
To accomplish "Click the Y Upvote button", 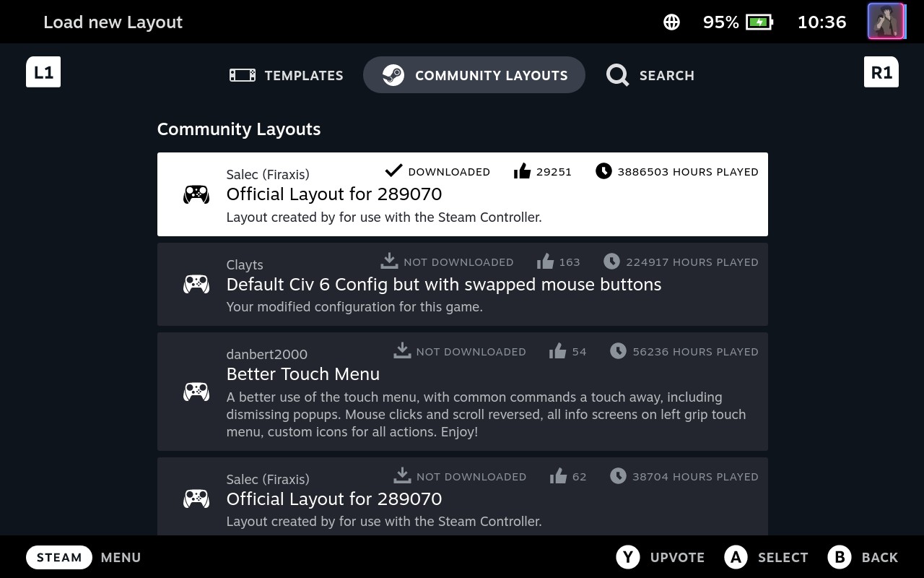I will (660, 557).
